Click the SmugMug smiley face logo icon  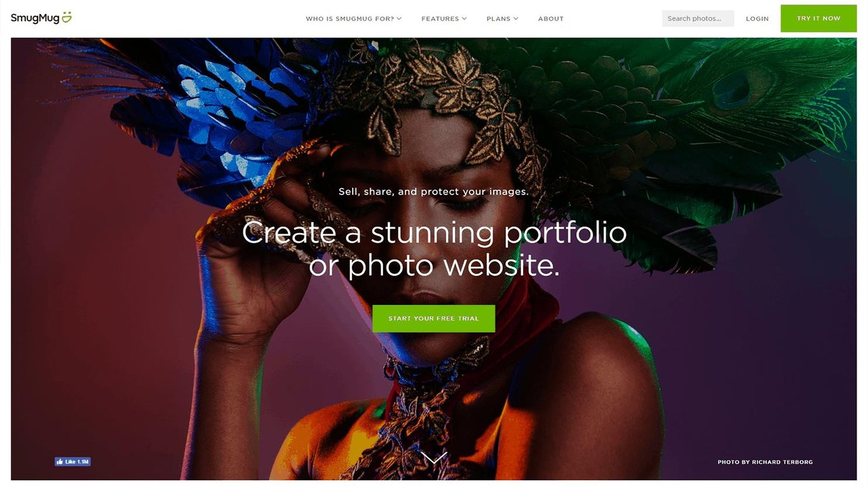pos(66,17)
